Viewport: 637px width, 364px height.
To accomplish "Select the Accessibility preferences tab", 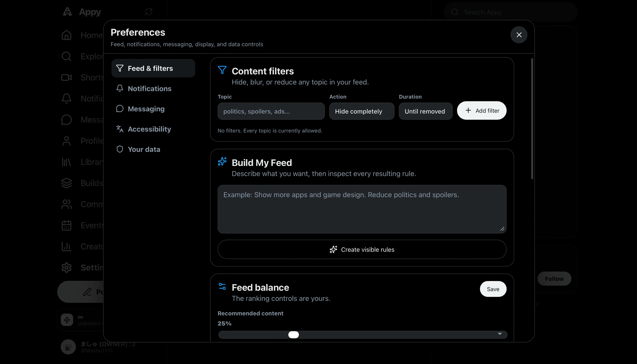I will 153,129.
